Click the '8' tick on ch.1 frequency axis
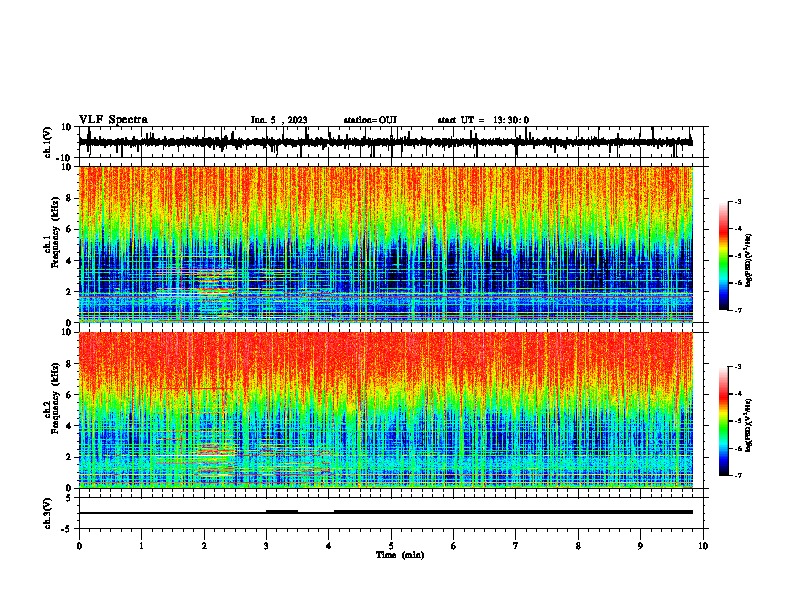 coord(70,198)
